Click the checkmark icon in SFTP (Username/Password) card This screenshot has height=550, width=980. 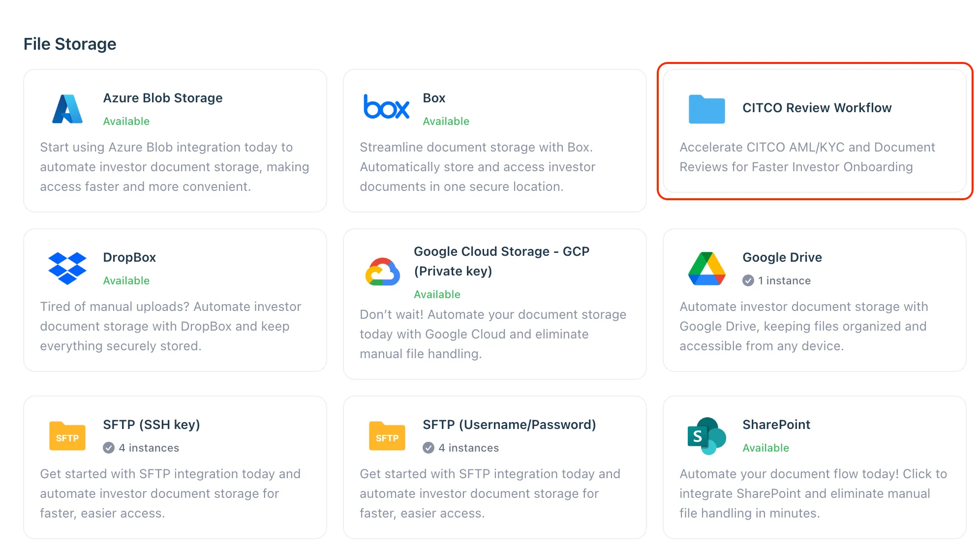click(429, 448)
